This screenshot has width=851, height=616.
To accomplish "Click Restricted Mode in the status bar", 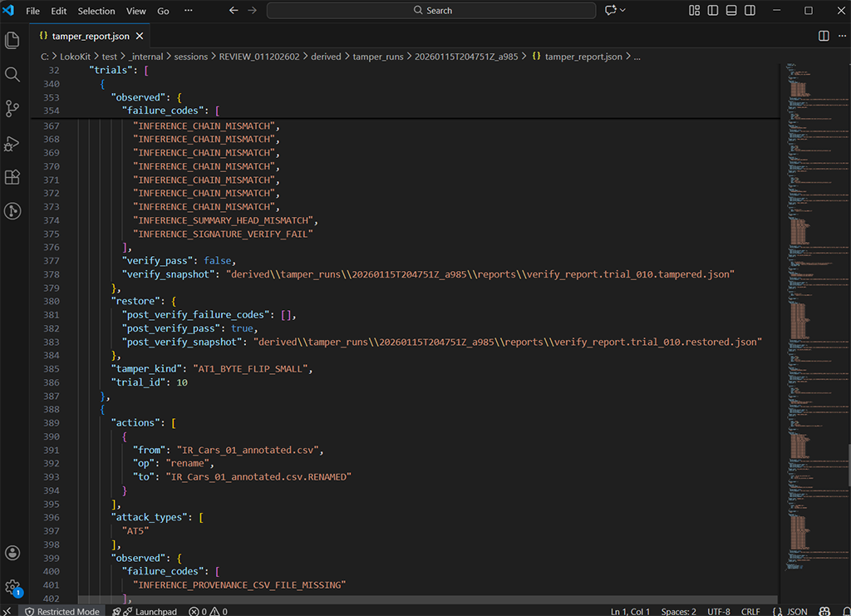I will [x=61, y=611].
